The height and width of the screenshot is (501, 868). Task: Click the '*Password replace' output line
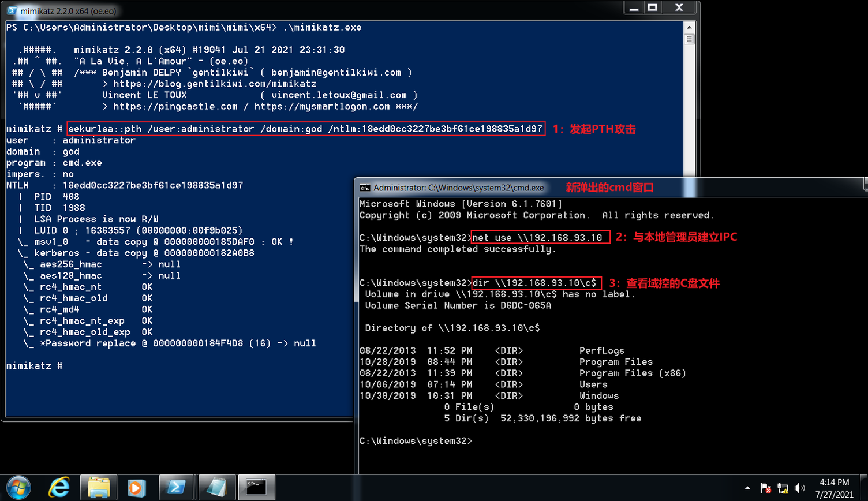(170, 343)
